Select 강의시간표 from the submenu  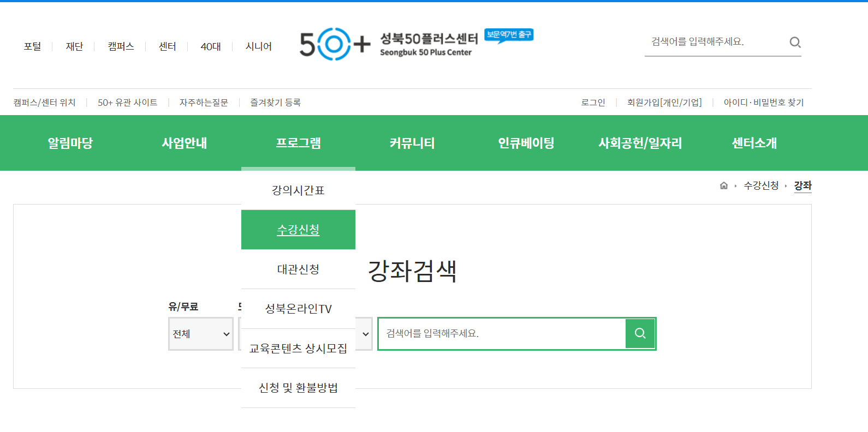point(298,190)
